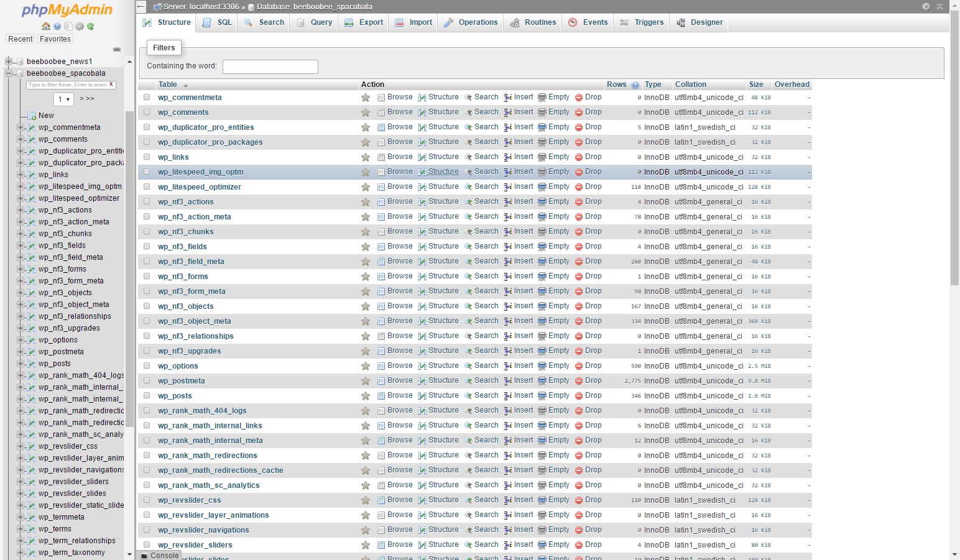Click Structure icon for wp_nf3_object_meta
Screen dimensions: 960x560
coord(422,321)
